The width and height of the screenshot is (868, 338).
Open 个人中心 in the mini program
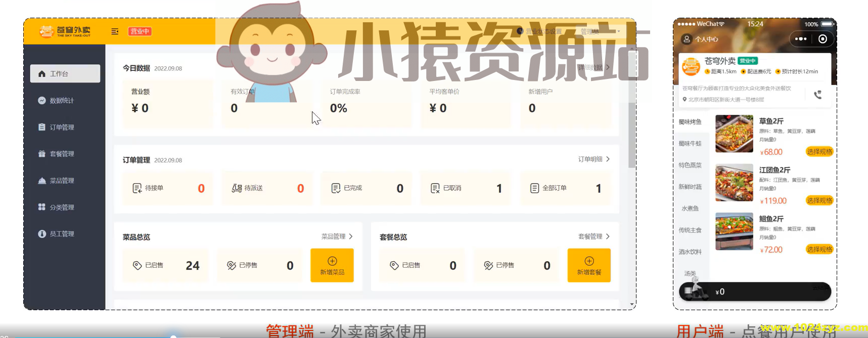point(701,39)
